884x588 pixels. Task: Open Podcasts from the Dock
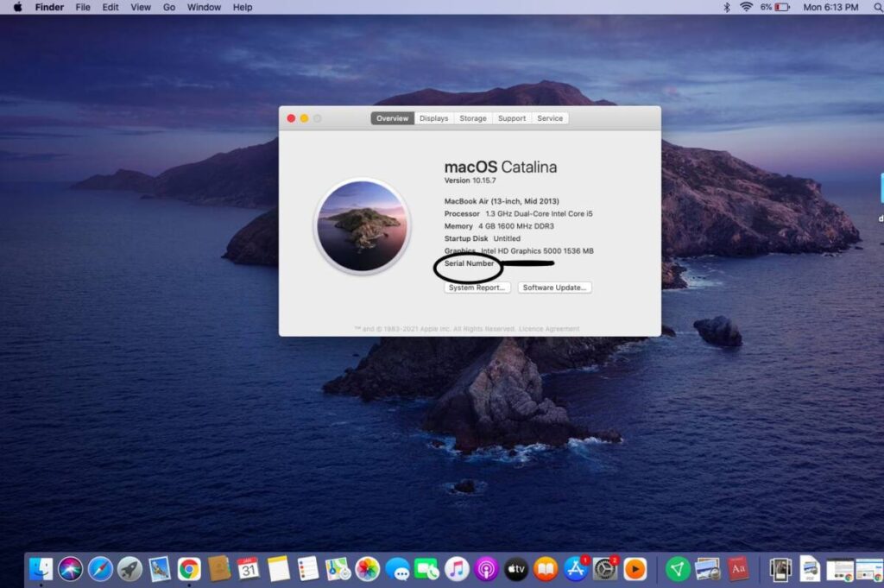486,569
